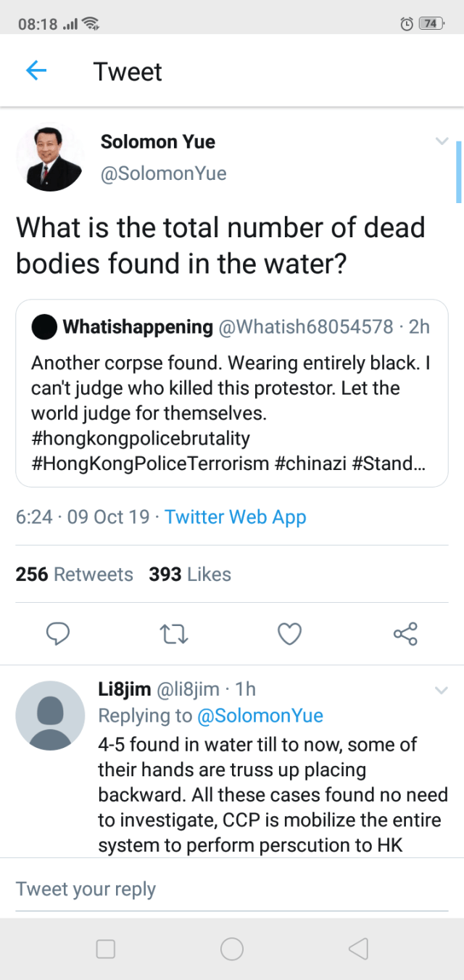
Task: Like the tweet with heart icon
Action: [x=290, y=634]
